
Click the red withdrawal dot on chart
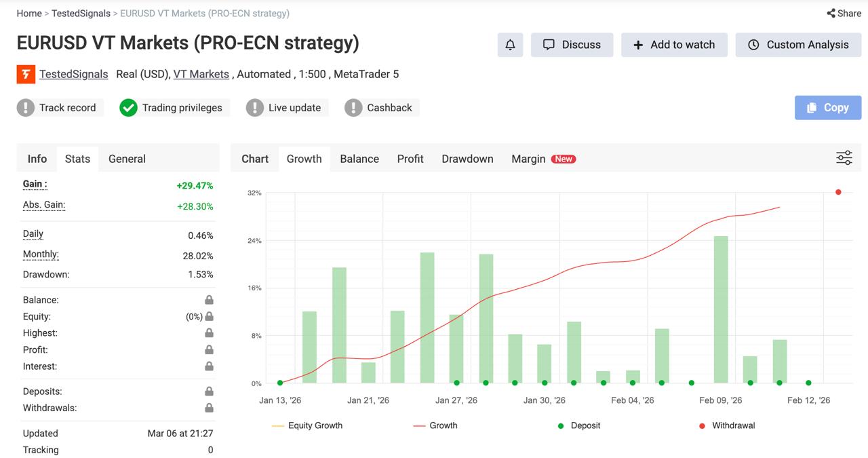(x=838, y=192)
